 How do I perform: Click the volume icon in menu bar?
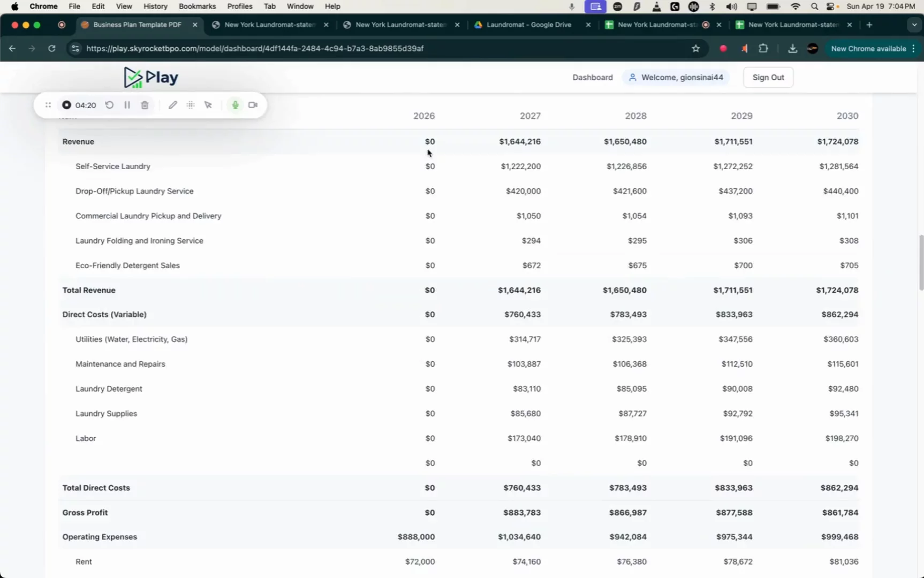point(731,6)
